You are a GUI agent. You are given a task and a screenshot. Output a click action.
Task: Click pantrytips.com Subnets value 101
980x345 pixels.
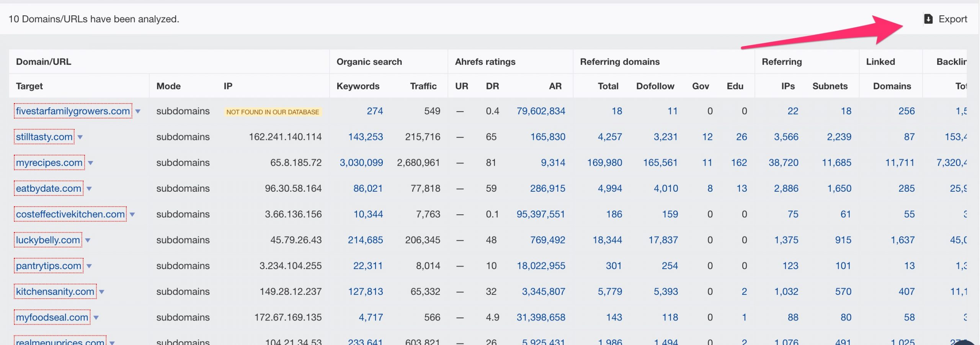point(843,265)
